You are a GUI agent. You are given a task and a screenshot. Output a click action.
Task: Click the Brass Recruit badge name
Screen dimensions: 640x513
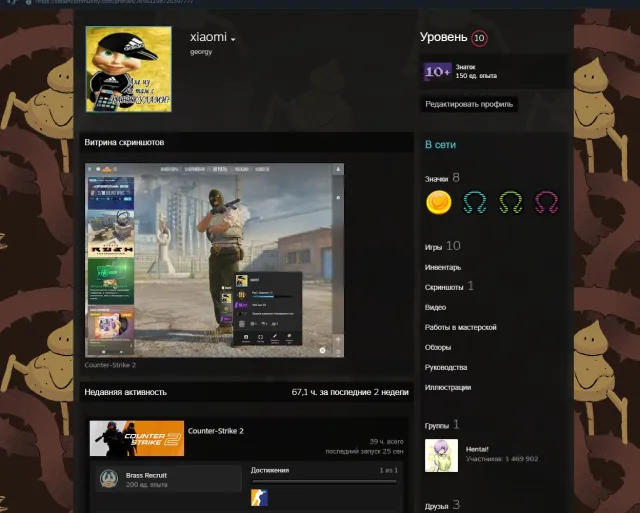click(x=146, y=475)
